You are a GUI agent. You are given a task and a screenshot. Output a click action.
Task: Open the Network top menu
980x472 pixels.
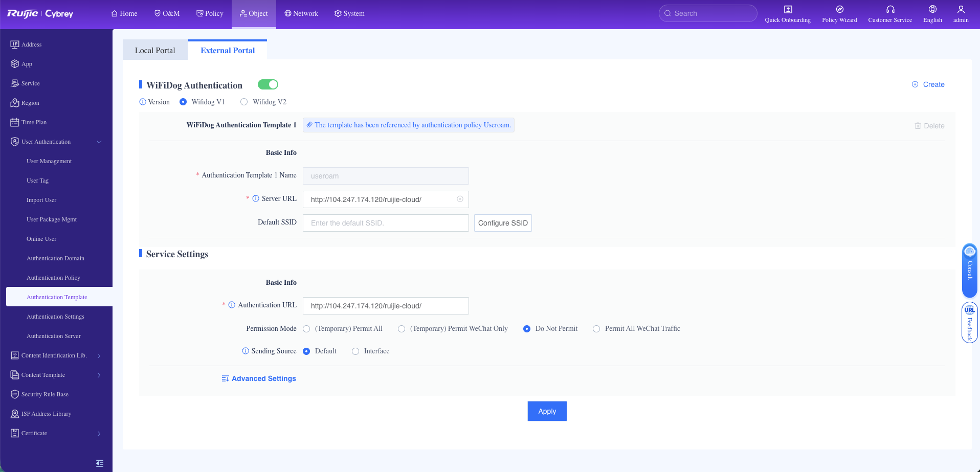[301, 13]
